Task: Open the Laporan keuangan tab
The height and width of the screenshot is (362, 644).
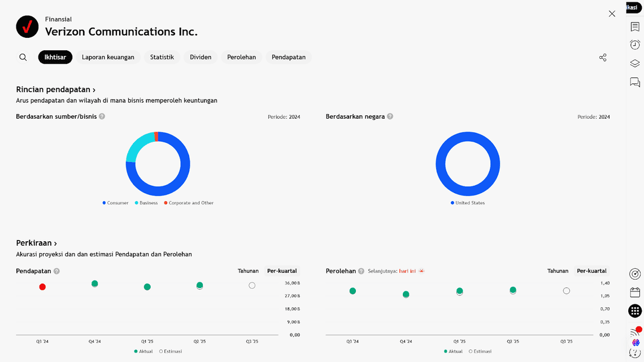Action: tap(108, 57)
